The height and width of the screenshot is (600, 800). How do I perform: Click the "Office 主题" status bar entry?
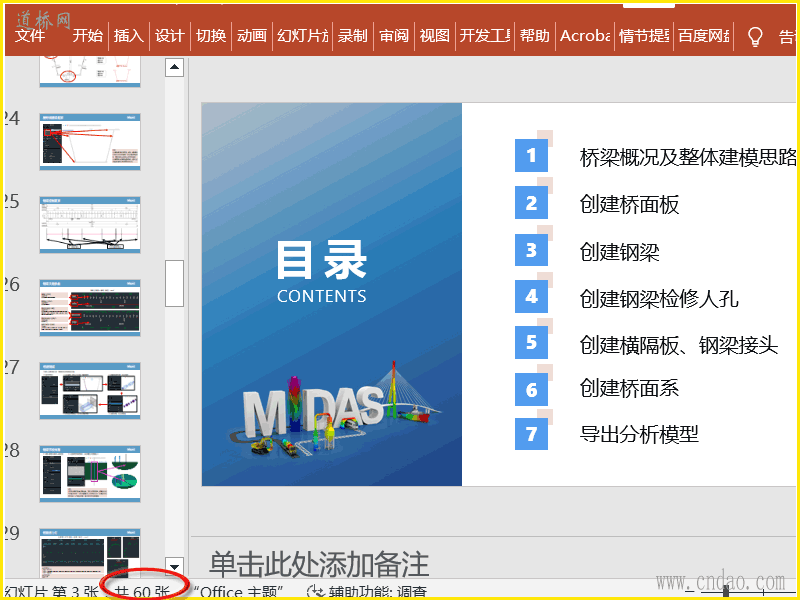[238, 592]
